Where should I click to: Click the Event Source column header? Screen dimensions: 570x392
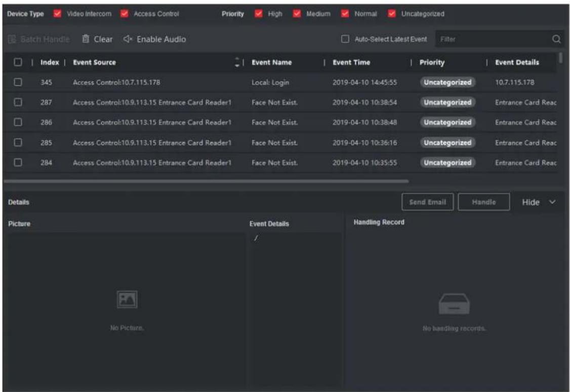94,63
